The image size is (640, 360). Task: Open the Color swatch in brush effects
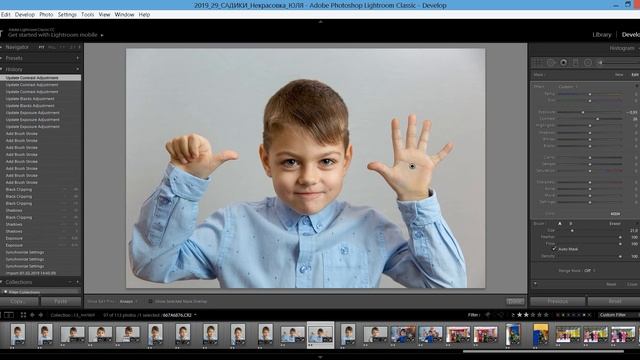point(616,213)
